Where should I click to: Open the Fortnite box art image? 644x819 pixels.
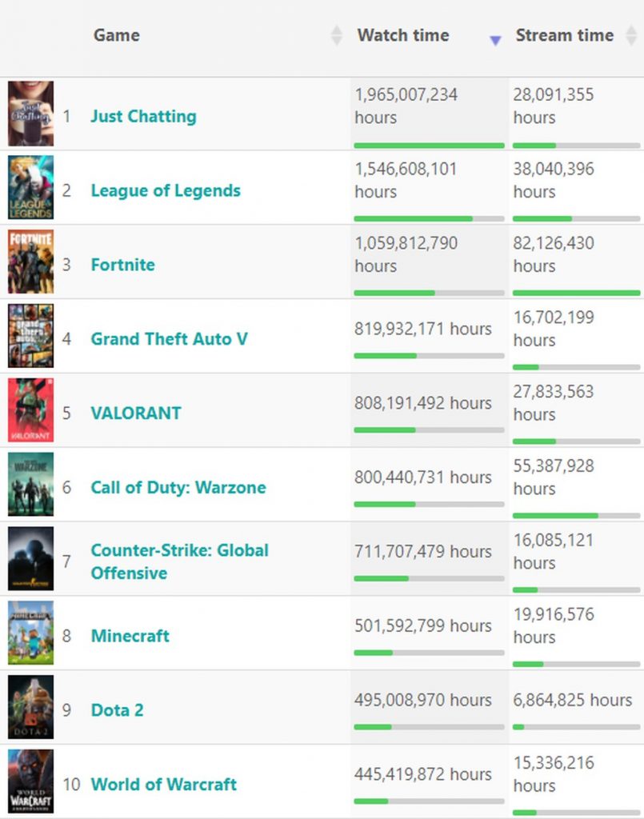click(31, 262)
